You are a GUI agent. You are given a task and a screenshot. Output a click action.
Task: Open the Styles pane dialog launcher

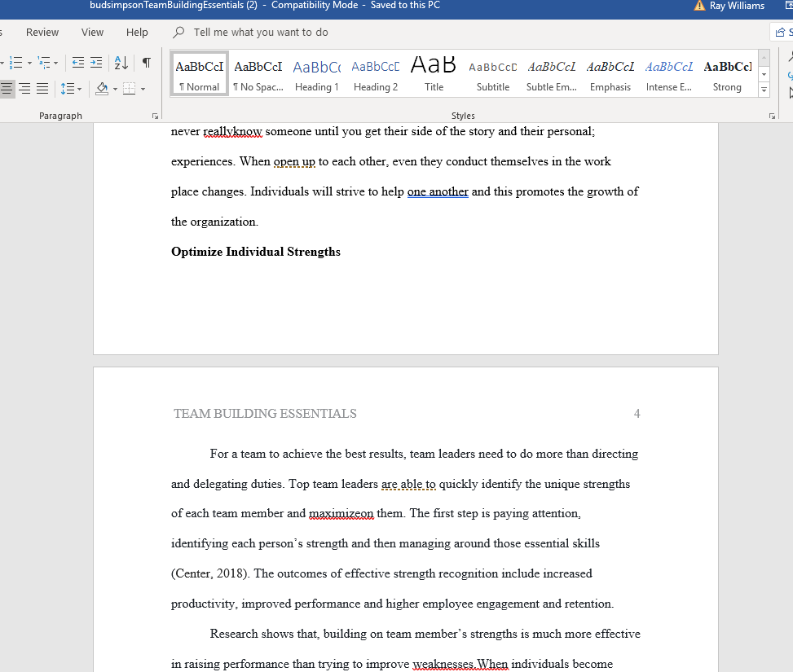[x=773, y=116]
